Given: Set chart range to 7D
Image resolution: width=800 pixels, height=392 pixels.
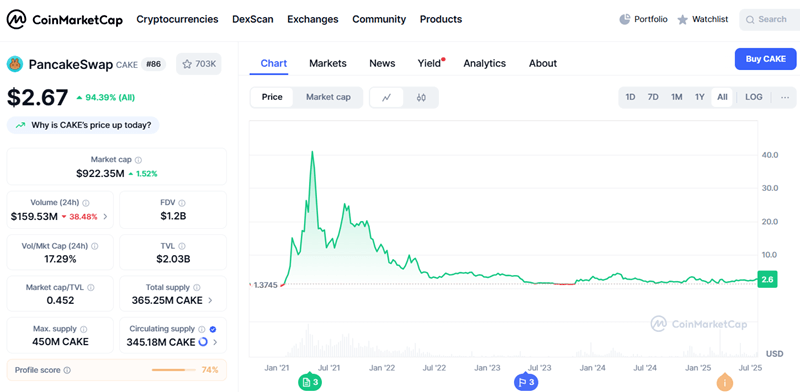Looking at the screenshot, I should point(653,97).
